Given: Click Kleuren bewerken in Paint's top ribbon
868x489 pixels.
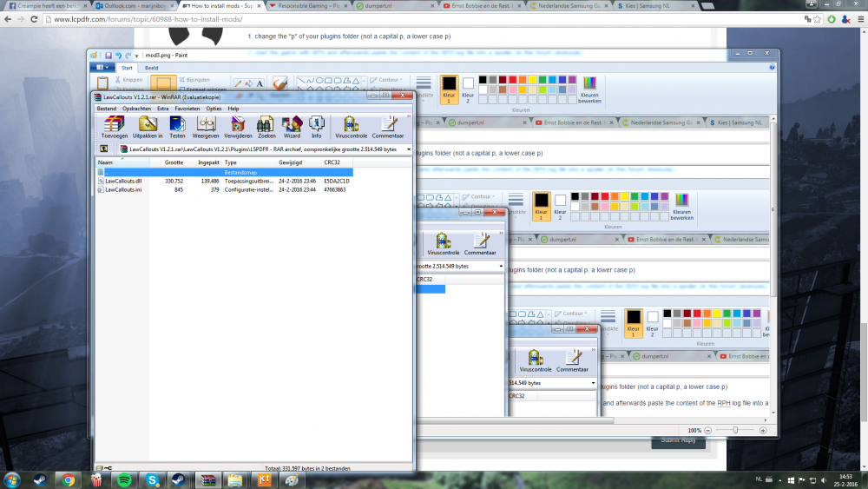Looking at the screenshot, I should pos(589,89).
